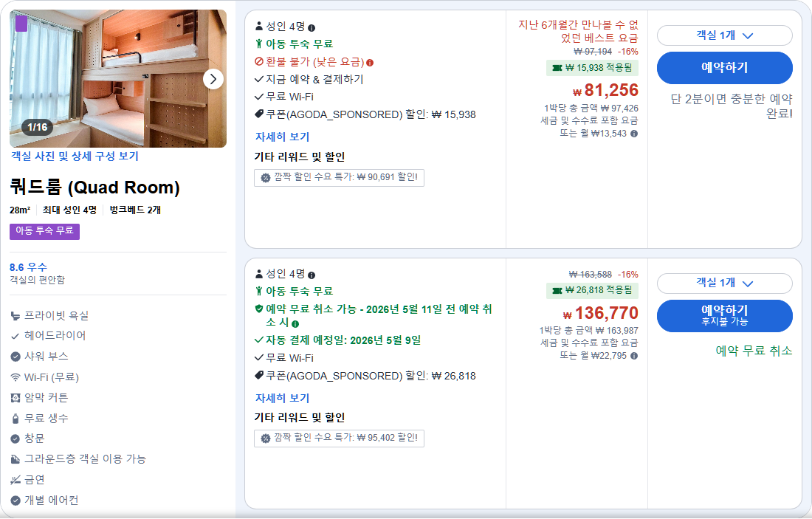Click the '깜짝 할인 수요 특가' discount banner
The height and width of the screenshot is (519, 812).
tap(339, 177)
